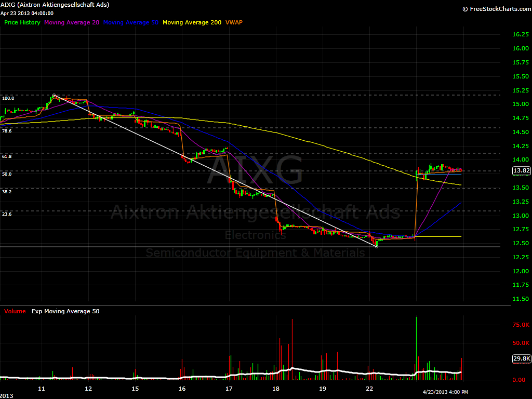Viewport: 532px width, 399px height.
Task: Toggle visibility of Moving Average 50
Action: [x=130, y=22]
